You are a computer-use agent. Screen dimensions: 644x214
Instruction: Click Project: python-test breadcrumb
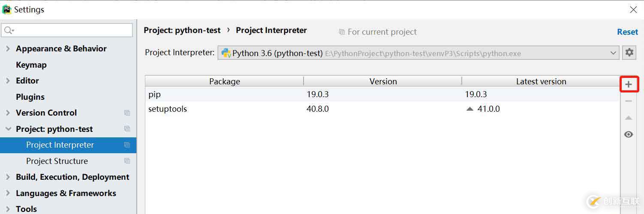point(182,30)
